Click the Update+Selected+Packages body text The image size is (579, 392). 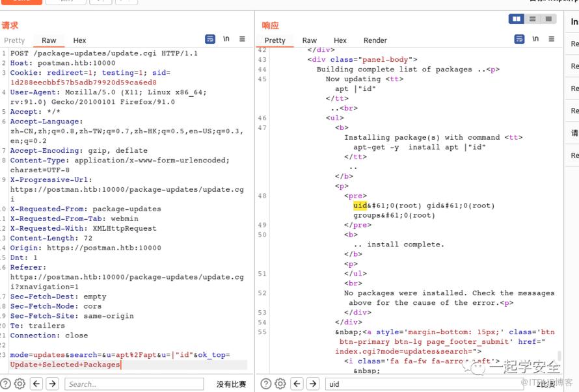coord(65,364)
